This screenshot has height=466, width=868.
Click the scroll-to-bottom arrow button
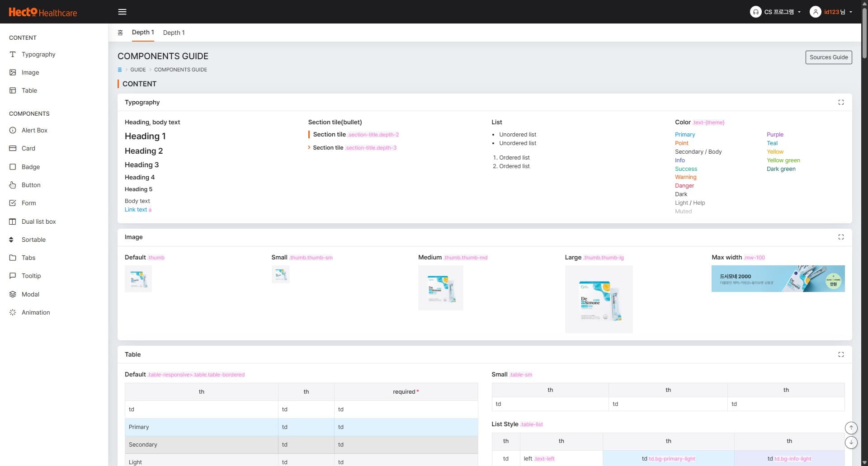pos(851,442)
